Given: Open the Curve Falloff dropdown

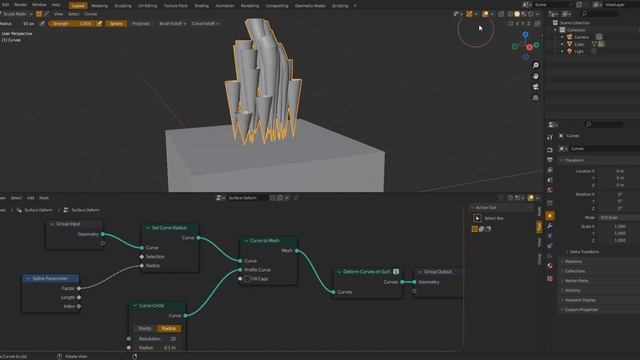Looking at the screenshot, I should [x=205, y=24].
